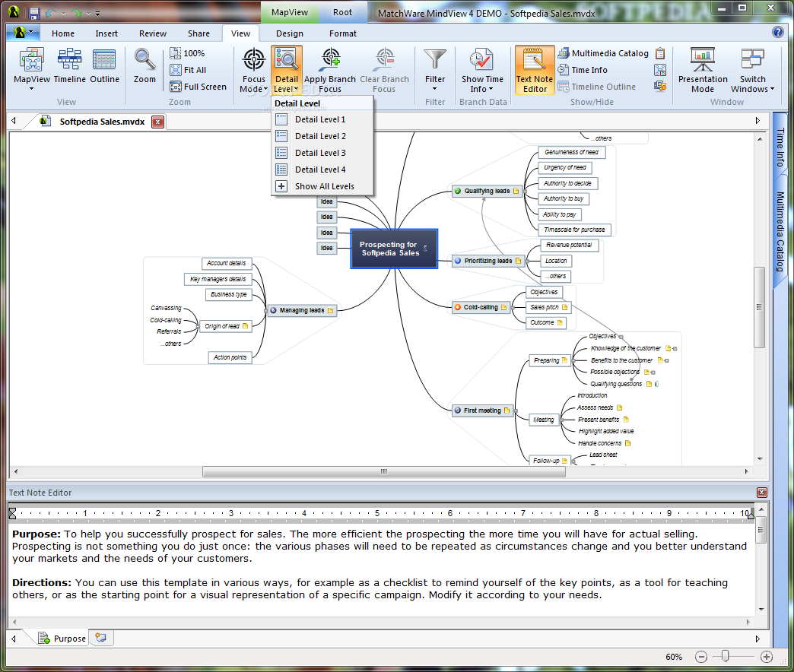Click the blue Help icon

777,33
